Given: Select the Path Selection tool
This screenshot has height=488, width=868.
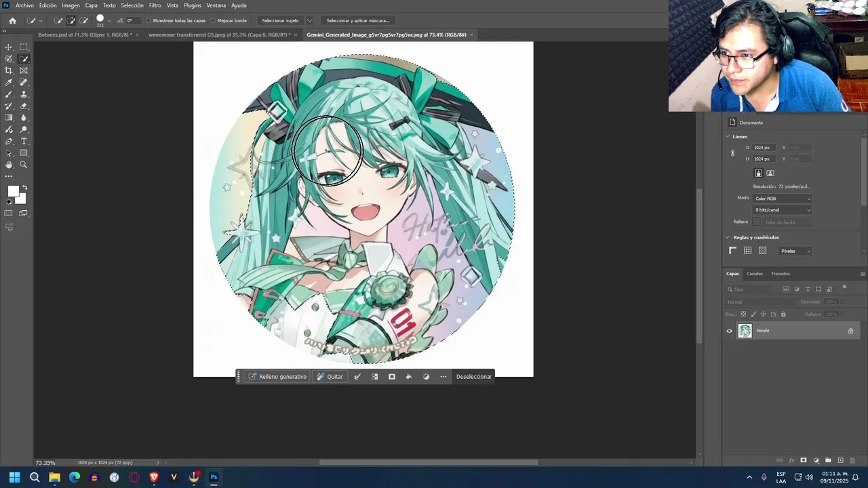Looking at the screenshot, I should (9, 153).
